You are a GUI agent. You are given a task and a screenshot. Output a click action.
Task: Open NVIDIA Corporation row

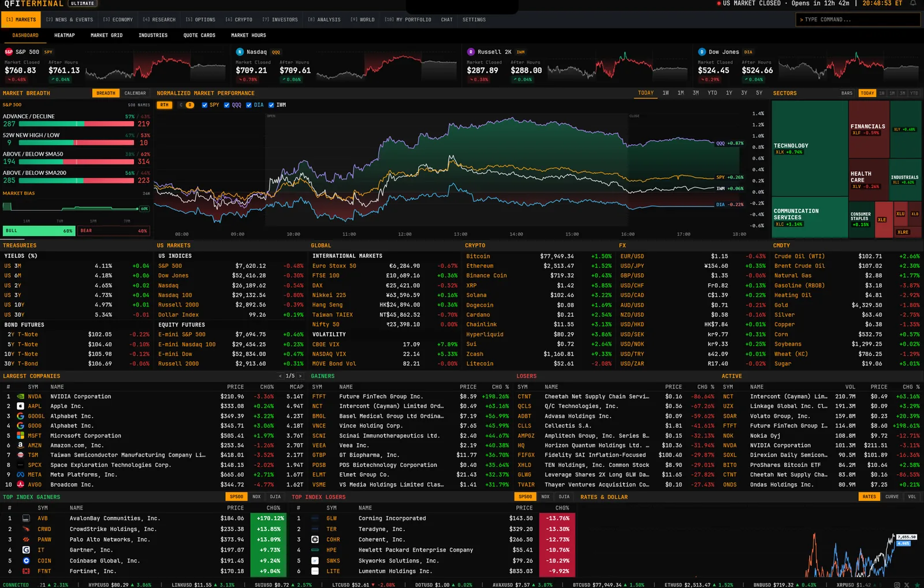154,396
